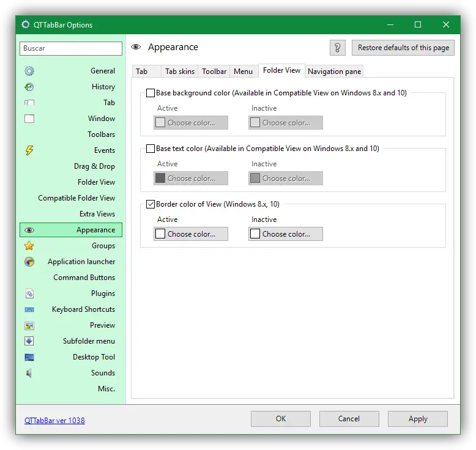This screenshot has width=476, height=450.
Task: Open the Navigation pane tab
Action: coord(334,72)
